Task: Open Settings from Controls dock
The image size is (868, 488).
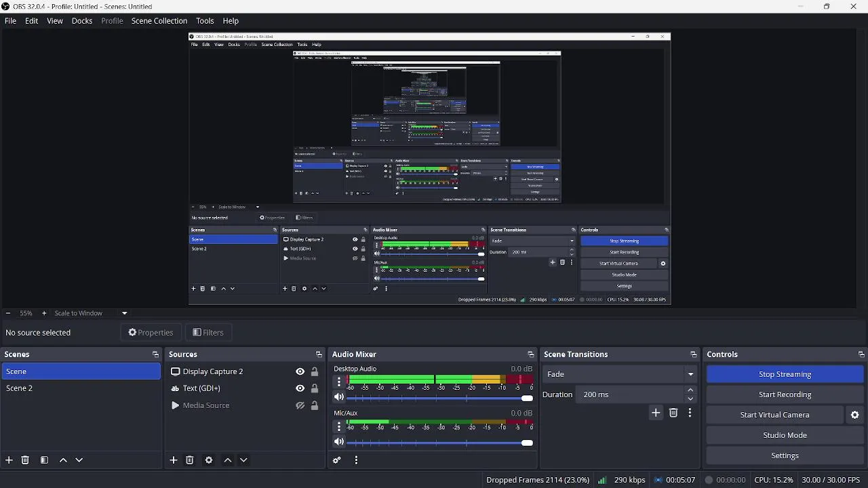Action: point(785,455)
